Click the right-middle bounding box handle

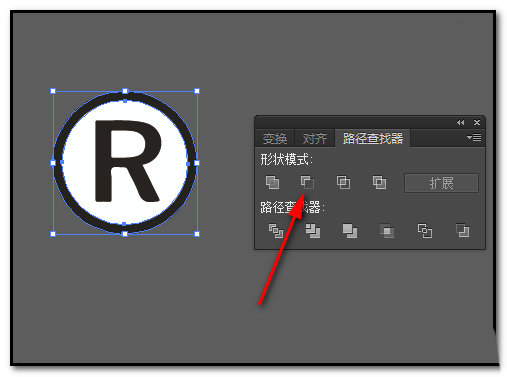click(x=197, y=163)
